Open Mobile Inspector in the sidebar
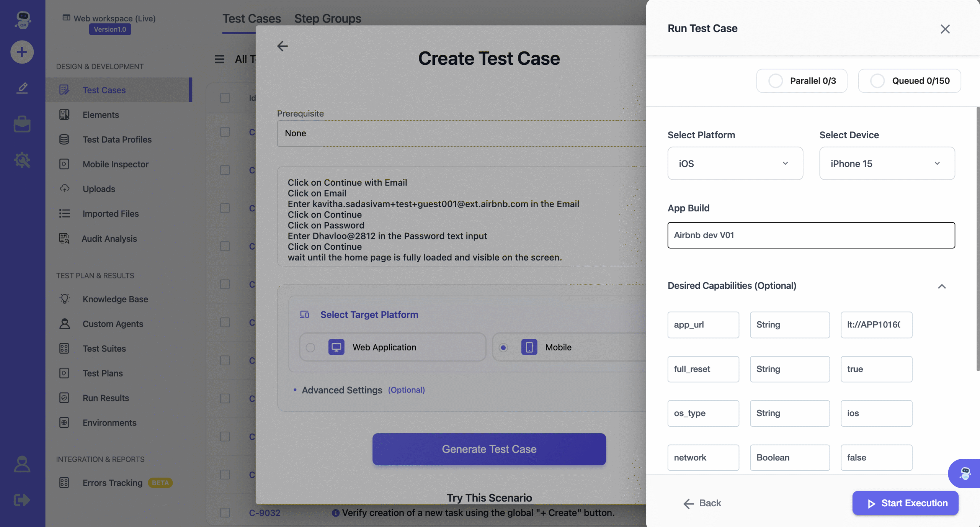 tap(115, 164)
